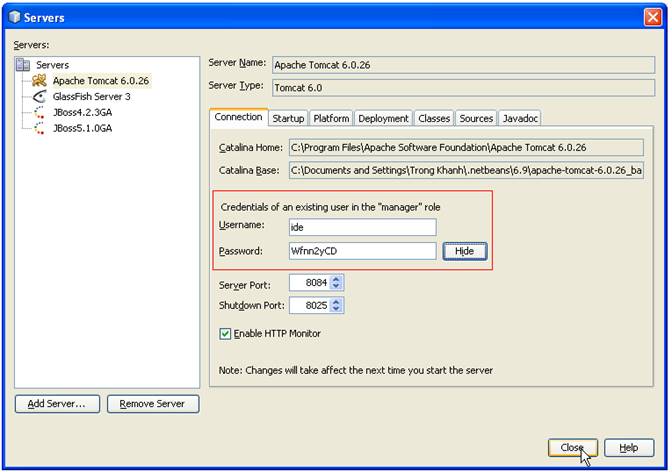The width and height of the screenshot is (672, 472).
Task: Go to the Sources tab
Action: (x=476, y=118)
